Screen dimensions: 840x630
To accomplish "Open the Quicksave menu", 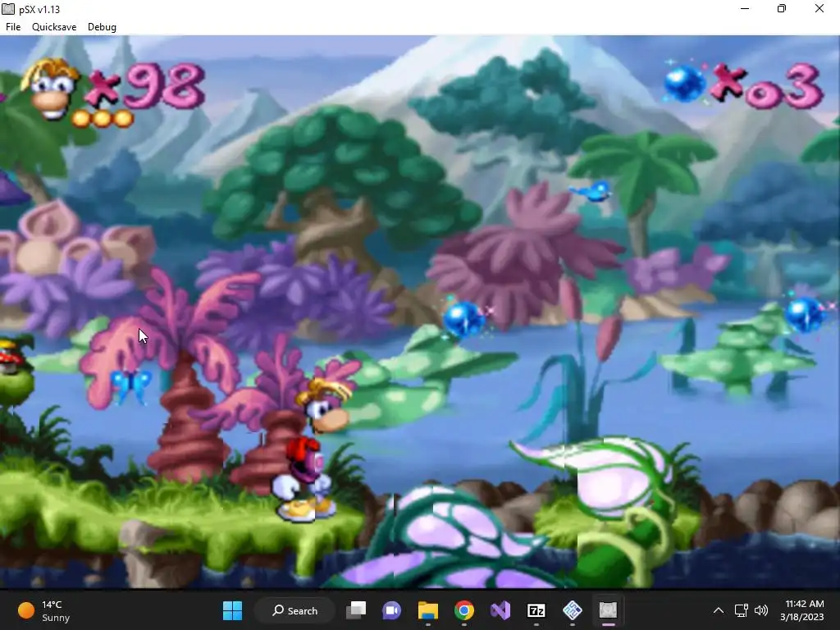I will pos(54,27).
